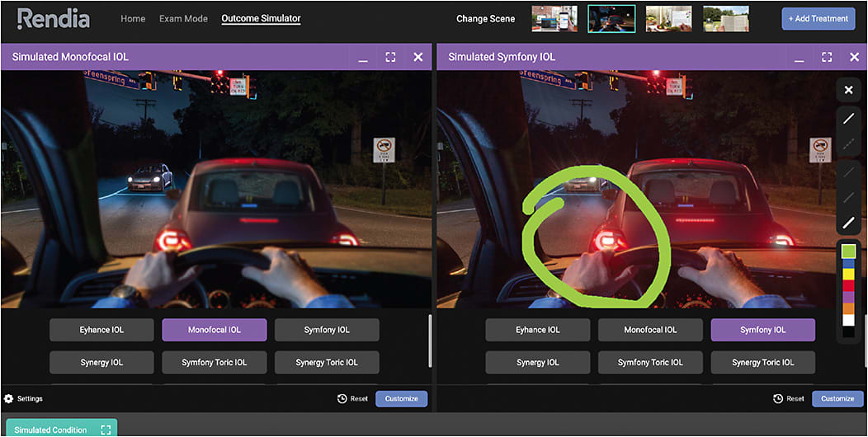The width and height of the screenshot is (868, 437).
Task: Close the drawing tools palette
Action: click(849, 90)
